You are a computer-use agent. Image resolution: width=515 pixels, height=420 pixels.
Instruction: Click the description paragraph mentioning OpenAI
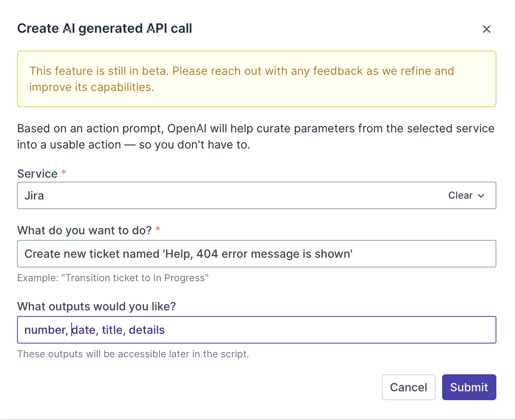pos(255,136)
